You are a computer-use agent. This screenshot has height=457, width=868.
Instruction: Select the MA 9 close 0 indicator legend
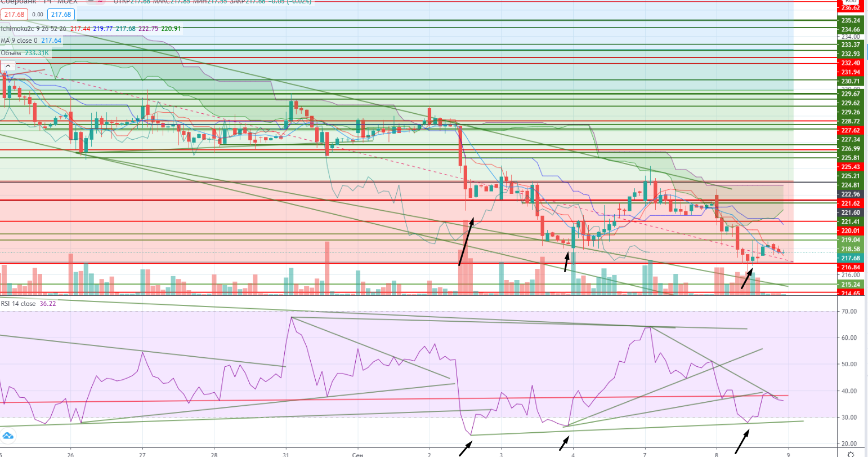pos(20,41)
